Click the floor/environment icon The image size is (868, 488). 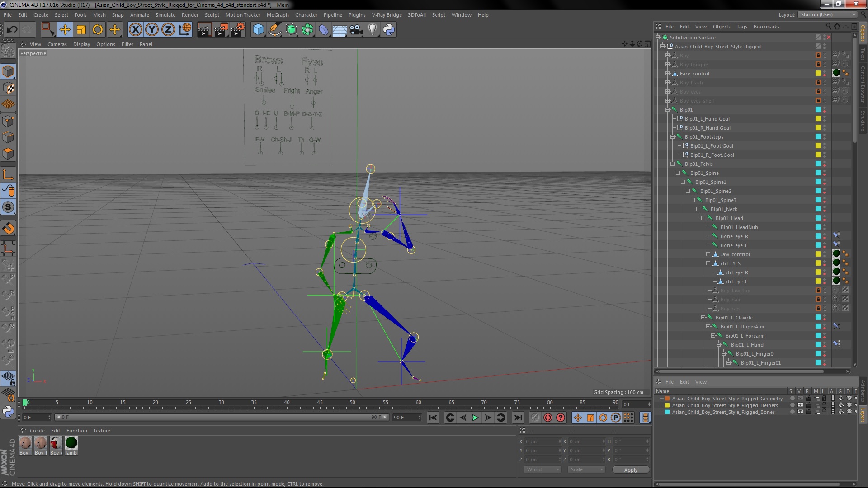coord(340,30)
